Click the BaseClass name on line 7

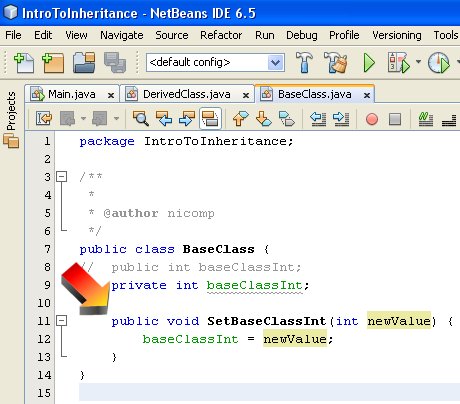(218, 249)
